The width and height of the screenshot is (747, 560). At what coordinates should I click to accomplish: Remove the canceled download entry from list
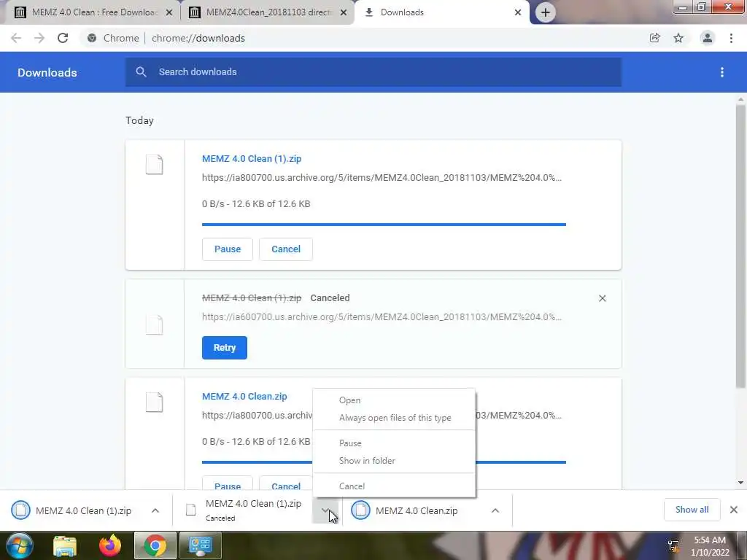[602, 298]
